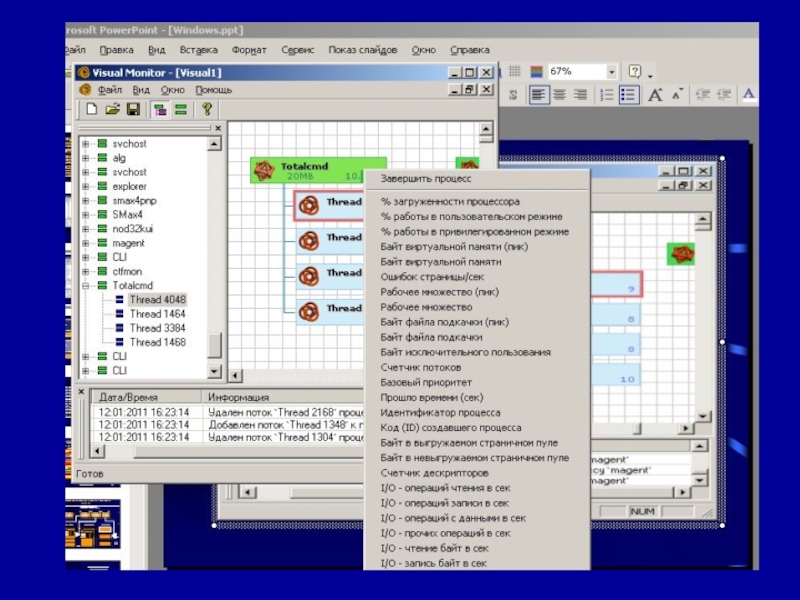Choose Завершить процесс in context menu
This screenshot has height=600, width=800.
(426, 179)
